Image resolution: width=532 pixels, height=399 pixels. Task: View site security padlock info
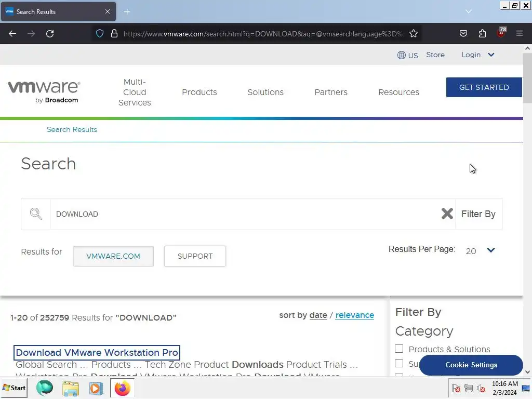114,34
